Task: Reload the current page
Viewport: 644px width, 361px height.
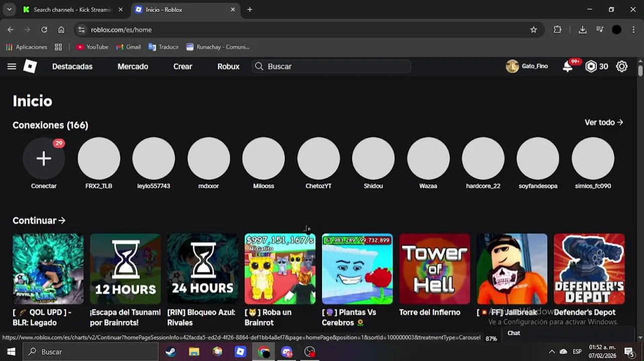Action: click(44, 30)
